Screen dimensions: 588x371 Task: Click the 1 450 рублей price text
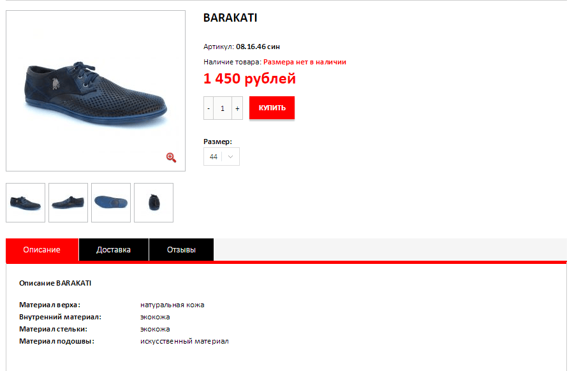point(249,78)
